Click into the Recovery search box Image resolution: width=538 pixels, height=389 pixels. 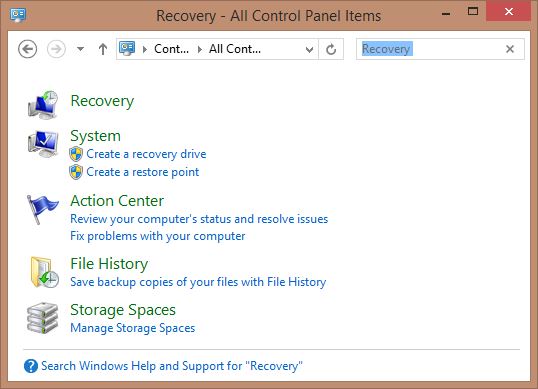431,49
